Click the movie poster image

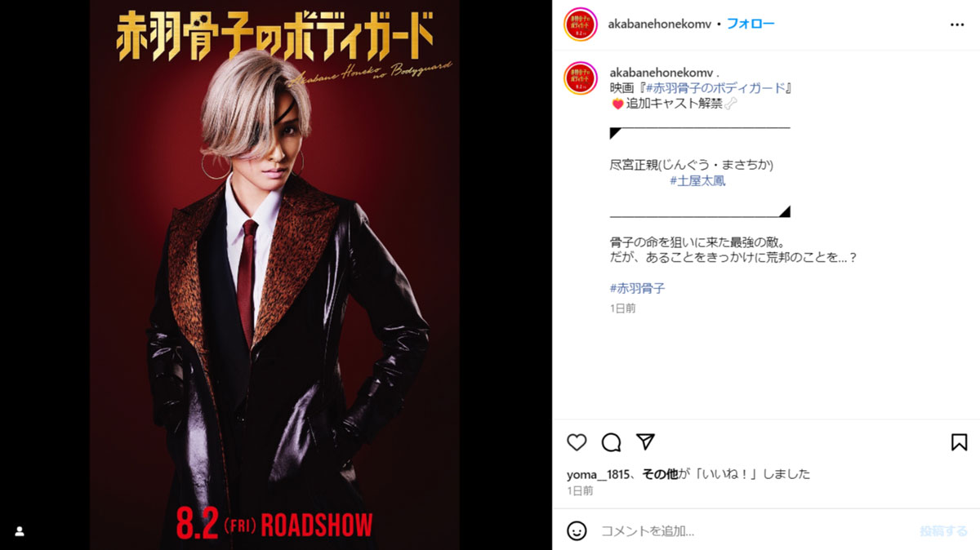coord(275,275)
